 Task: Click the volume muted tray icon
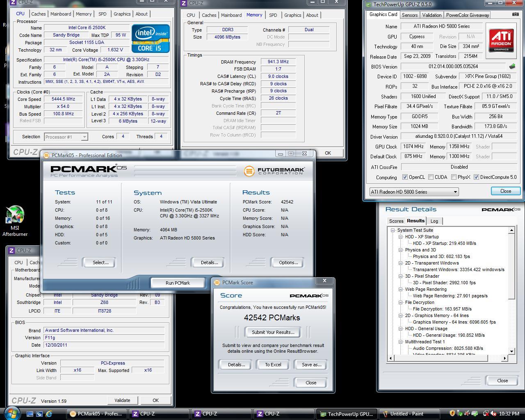tap(493, 414)
